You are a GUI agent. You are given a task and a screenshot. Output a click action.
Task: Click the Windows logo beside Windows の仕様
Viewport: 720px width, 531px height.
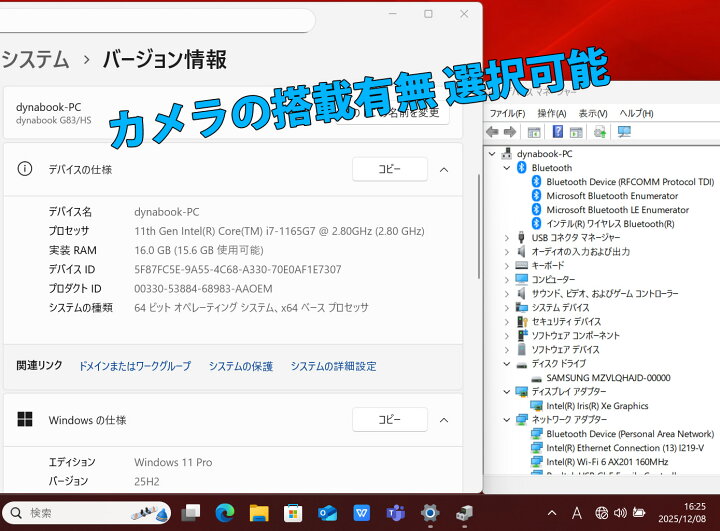[x=25, y=419]
